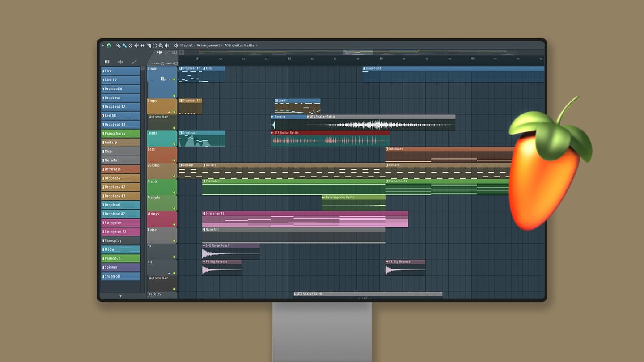Open the Drums track options arrow
Screen dimensions: 644x362
click(169, 80)
